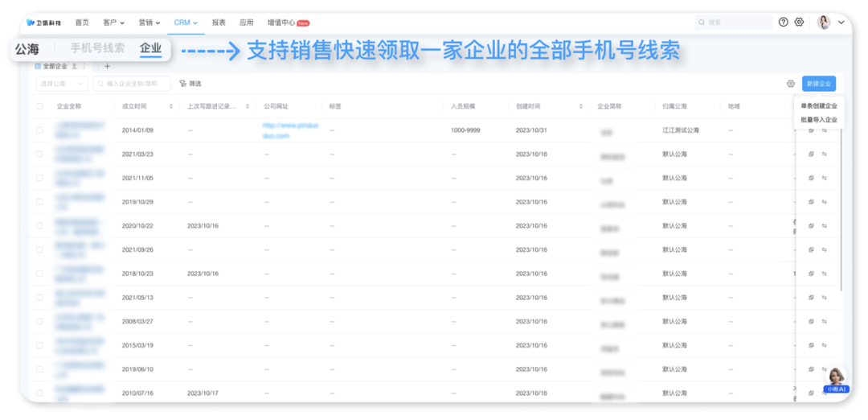Open table column settings gear icon

click(x=791, y=84)
